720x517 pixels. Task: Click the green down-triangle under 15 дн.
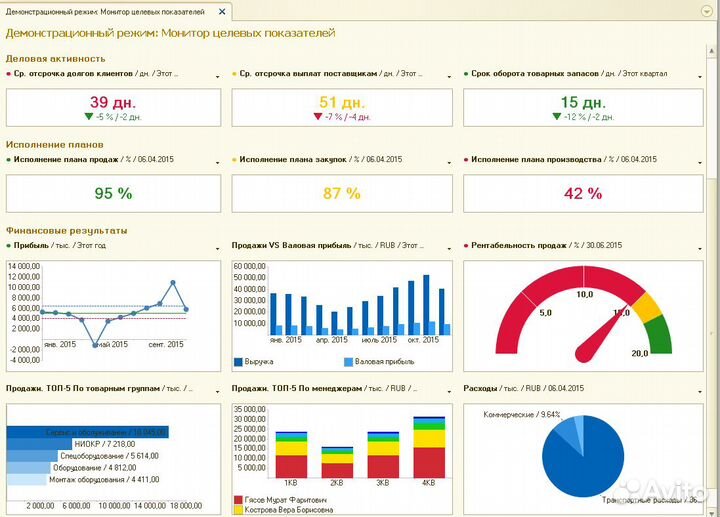[x=556, y=117]
